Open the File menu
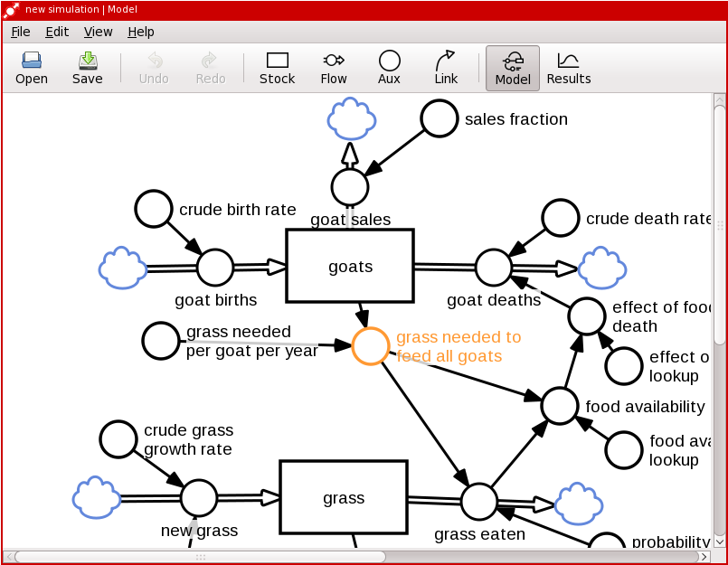Screen dimensions: 728x565 (x=21, y=32)
